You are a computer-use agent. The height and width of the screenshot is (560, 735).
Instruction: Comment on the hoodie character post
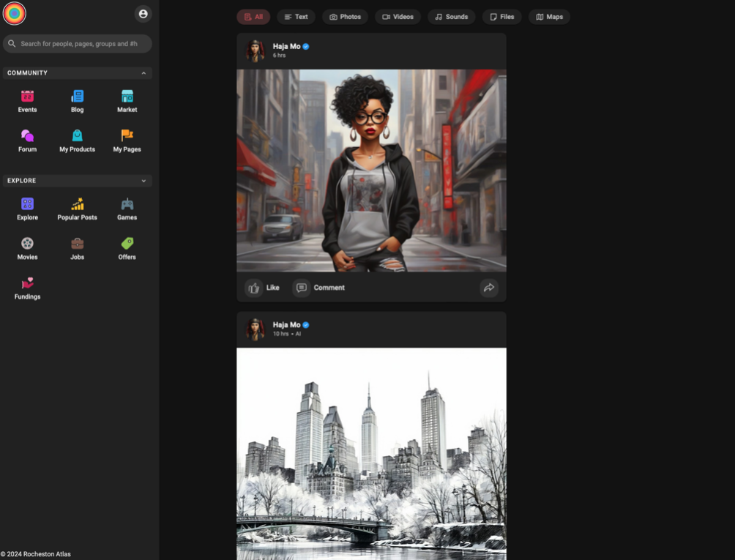point(320,288)
